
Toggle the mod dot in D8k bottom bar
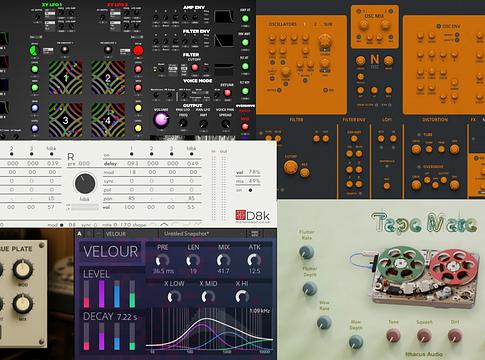(x=61, y=225)
